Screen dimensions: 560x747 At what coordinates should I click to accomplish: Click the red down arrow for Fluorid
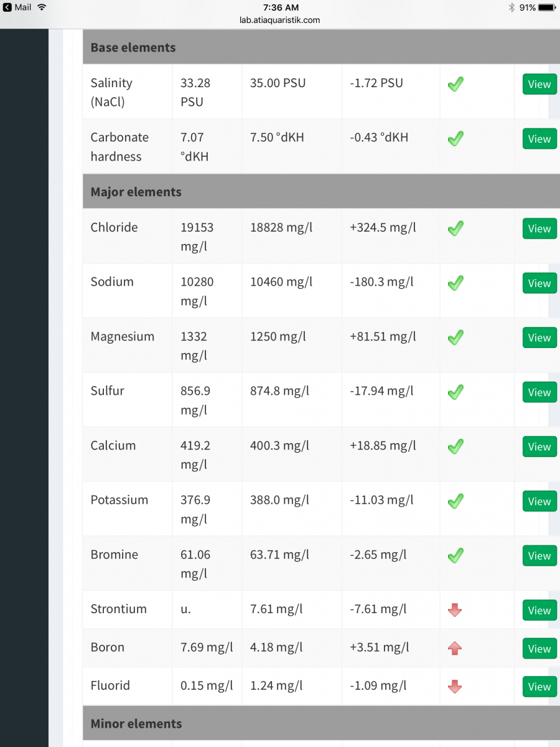[455, 687]
